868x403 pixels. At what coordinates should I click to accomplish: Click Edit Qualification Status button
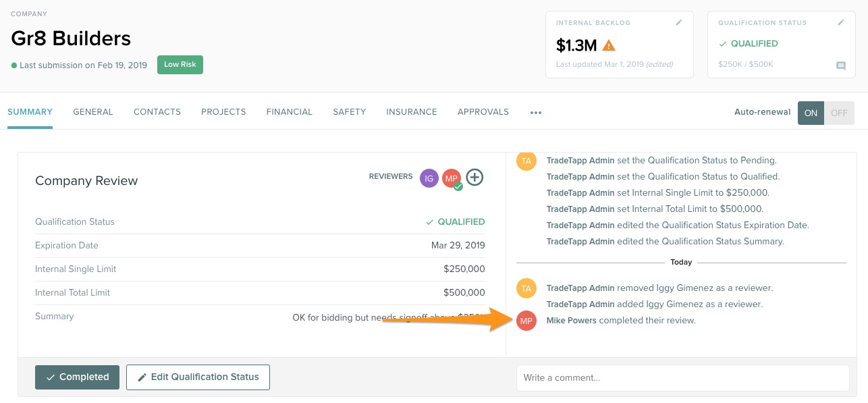(x=198, y=377)
